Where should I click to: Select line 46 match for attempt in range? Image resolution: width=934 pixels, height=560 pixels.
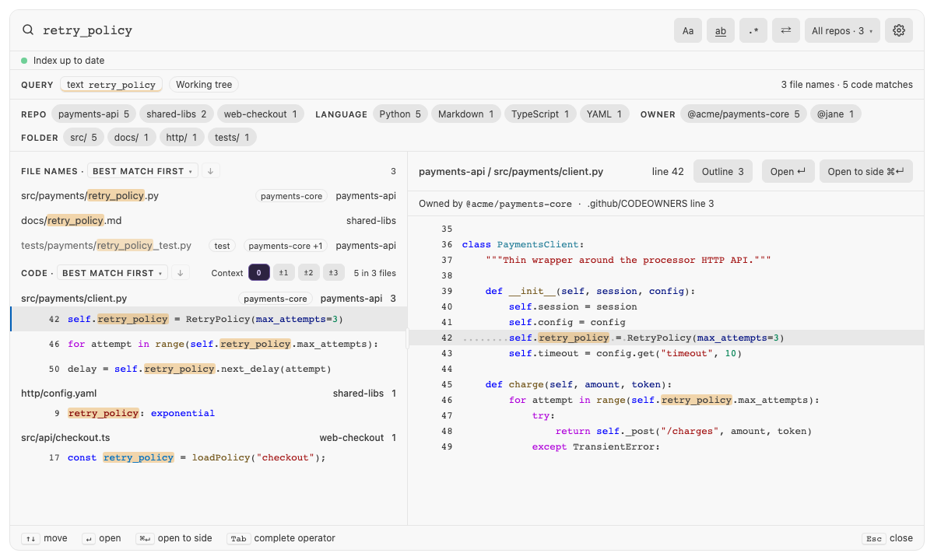(209, 344)
